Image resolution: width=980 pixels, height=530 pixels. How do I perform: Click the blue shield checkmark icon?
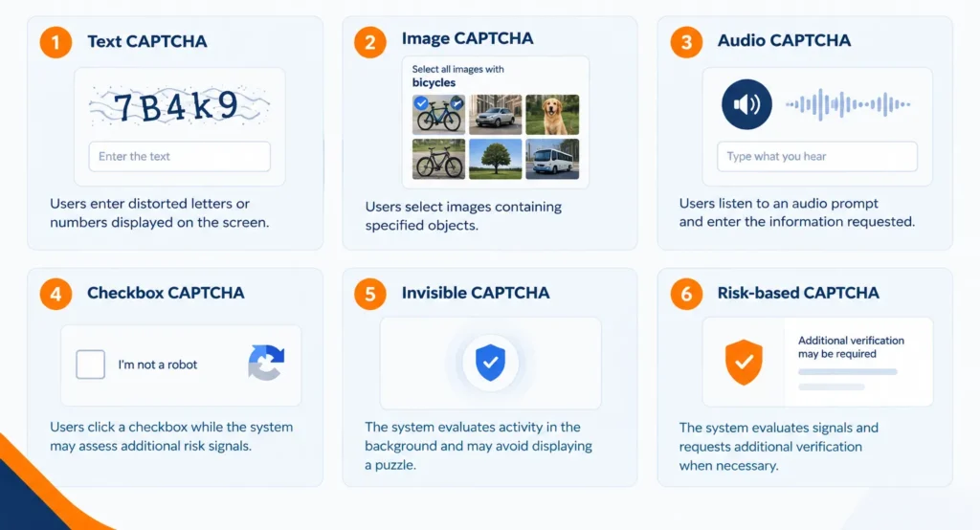[x=490, y=363]
